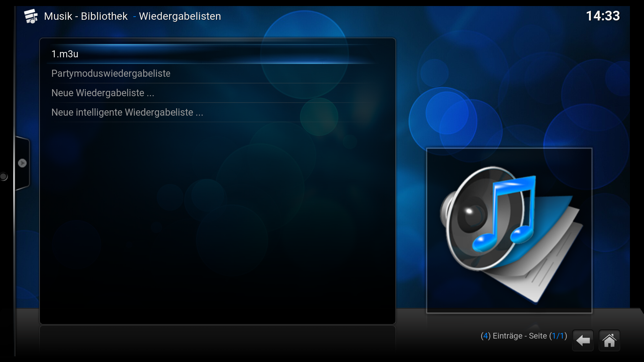The image size is (644, 362).
Task: Click the Wiedergabelisten breadcrumb text
Action: point(180,16)
